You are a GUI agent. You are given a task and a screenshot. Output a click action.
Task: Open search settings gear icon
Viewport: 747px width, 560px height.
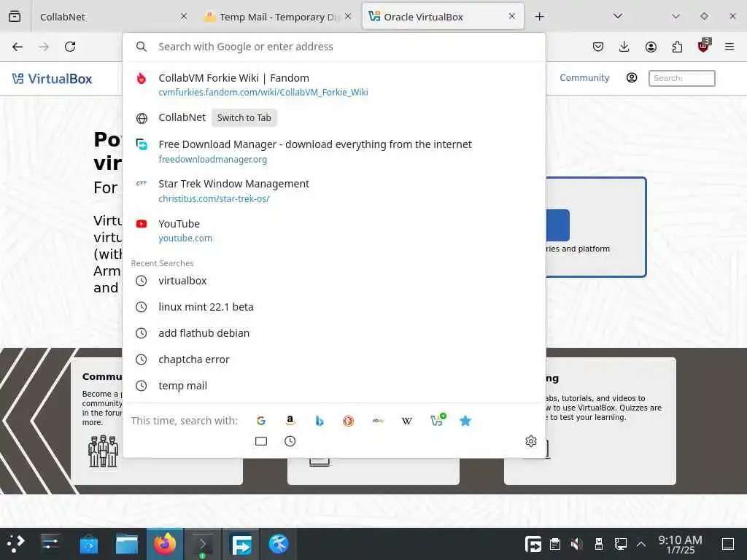[531, 441]
